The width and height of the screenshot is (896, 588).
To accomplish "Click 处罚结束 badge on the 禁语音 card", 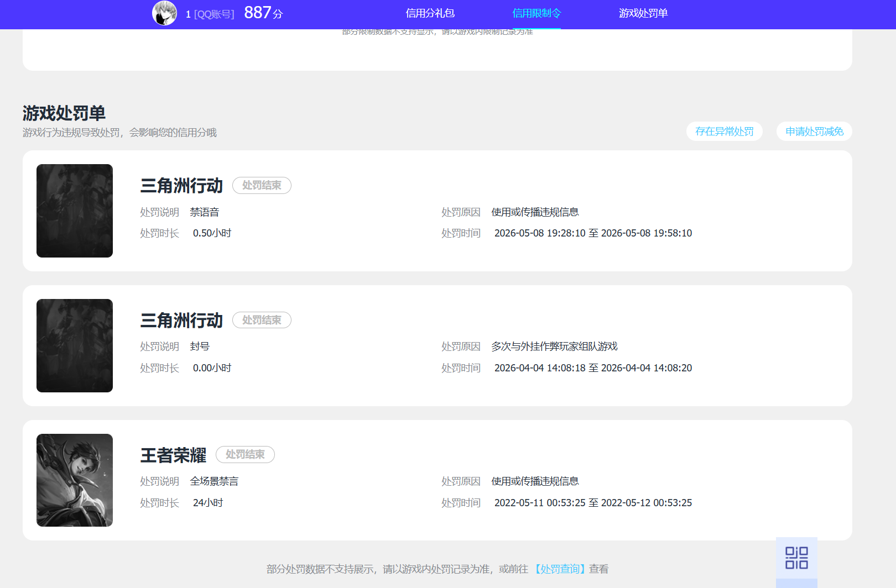I will coord(262,185).
